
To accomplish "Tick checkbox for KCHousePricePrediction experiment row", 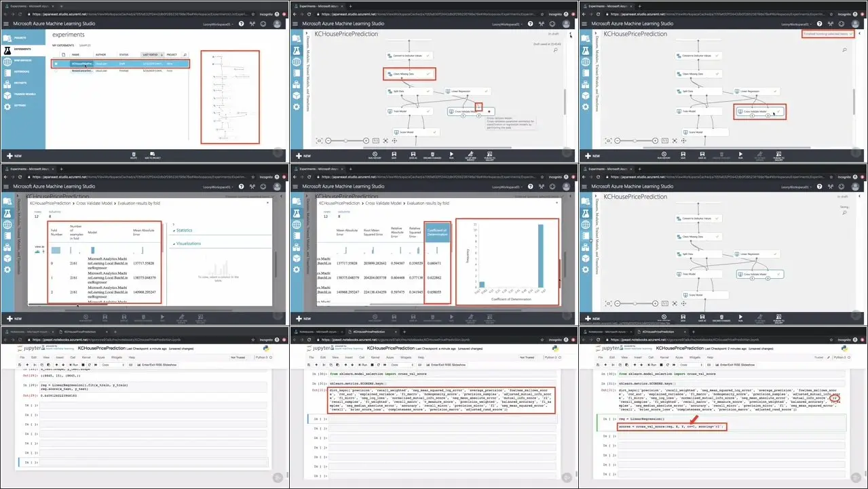I will click(56, 64).
